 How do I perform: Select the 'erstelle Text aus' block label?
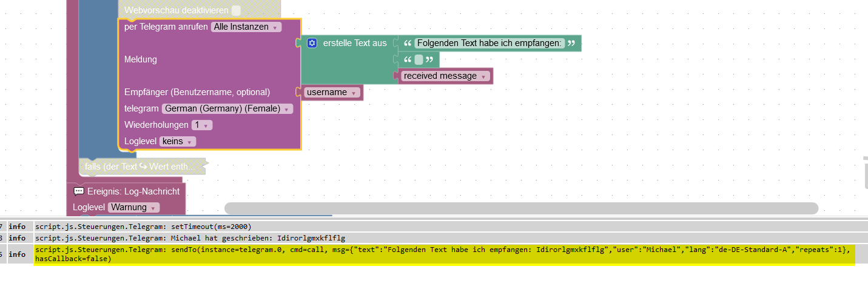click(355, 43)
